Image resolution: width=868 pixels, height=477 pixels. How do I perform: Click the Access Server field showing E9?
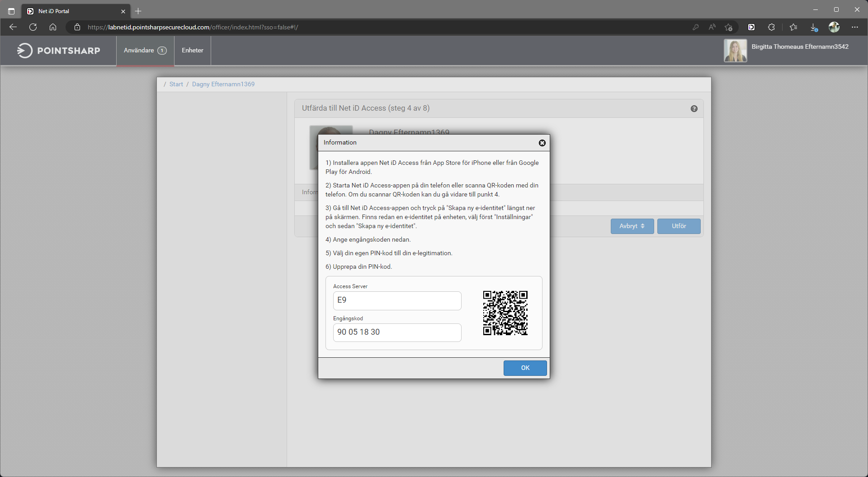397,300
